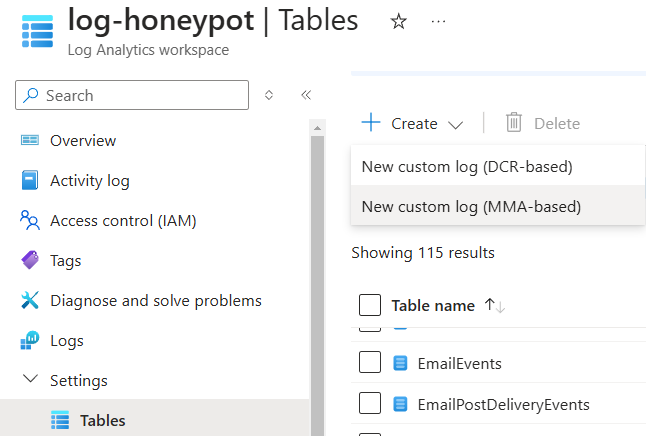Click the Log Analytics workspace icon
This screenshot has height=436, width=646.
coord(37,31)
